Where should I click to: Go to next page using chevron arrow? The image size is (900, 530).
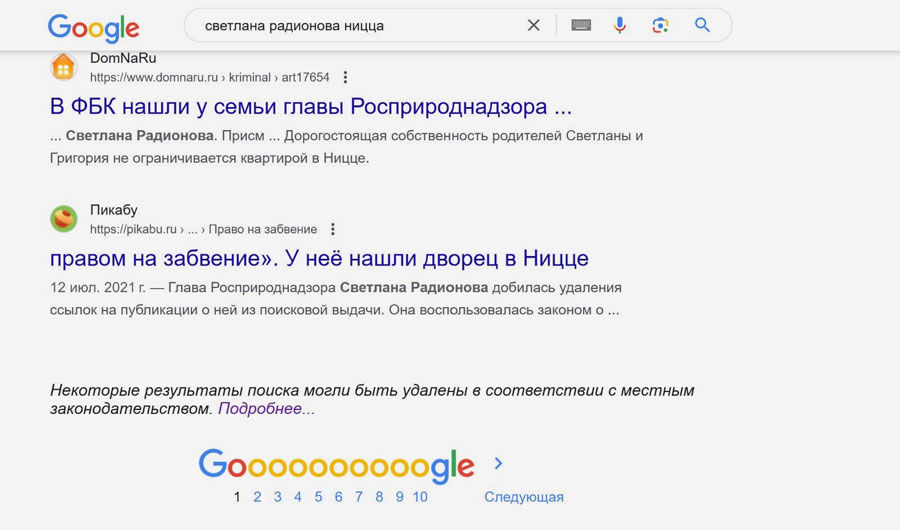pos(498,463)
